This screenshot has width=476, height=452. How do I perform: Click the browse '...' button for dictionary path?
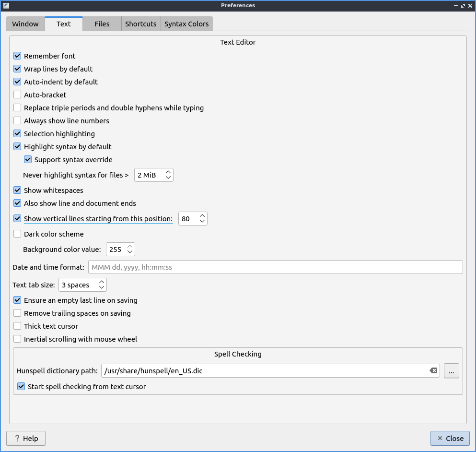click(x=451, y=370)
